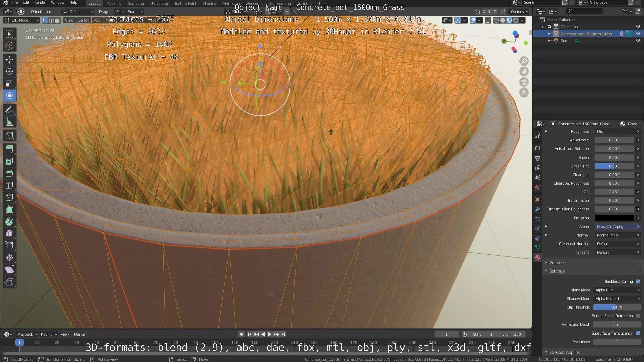Select the Extrude Region tool

click(9, 149)
